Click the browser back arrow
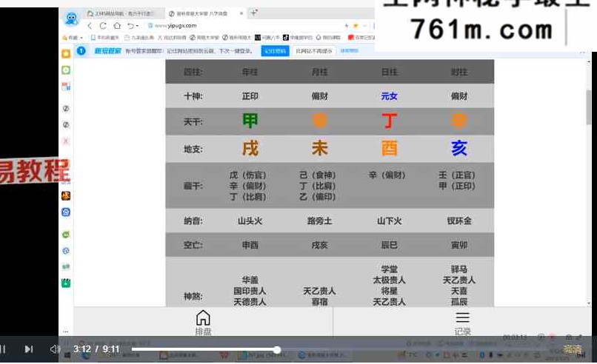This screenshot has width=597, height=364. (90, 25)
